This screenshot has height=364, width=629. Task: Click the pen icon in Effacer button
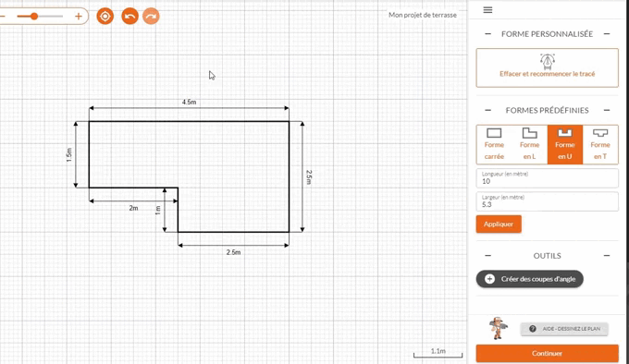click(548, 61)
